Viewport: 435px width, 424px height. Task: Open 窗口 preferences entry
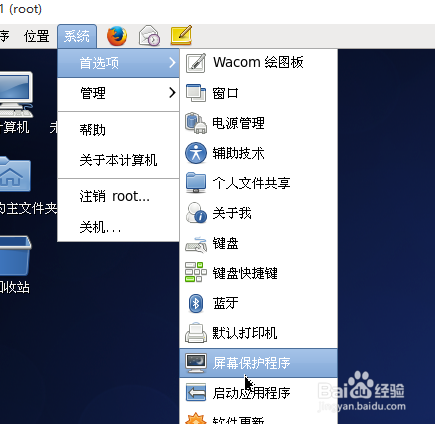coord(258,93)
